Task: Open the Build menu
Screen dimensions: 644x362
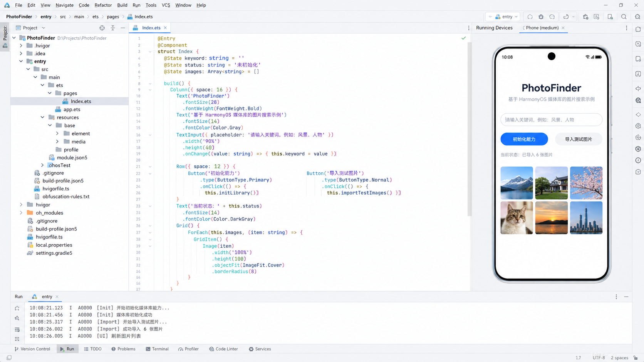Action: click(122, 5)
